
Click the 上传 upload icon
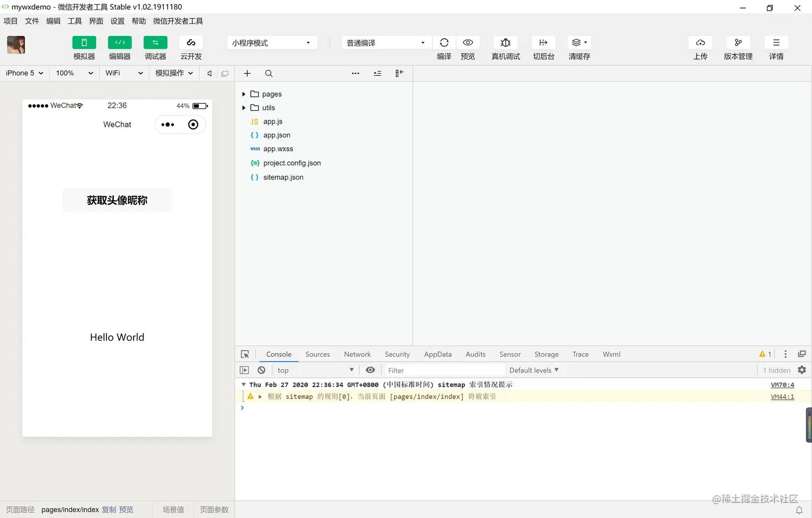pos(700,42)
